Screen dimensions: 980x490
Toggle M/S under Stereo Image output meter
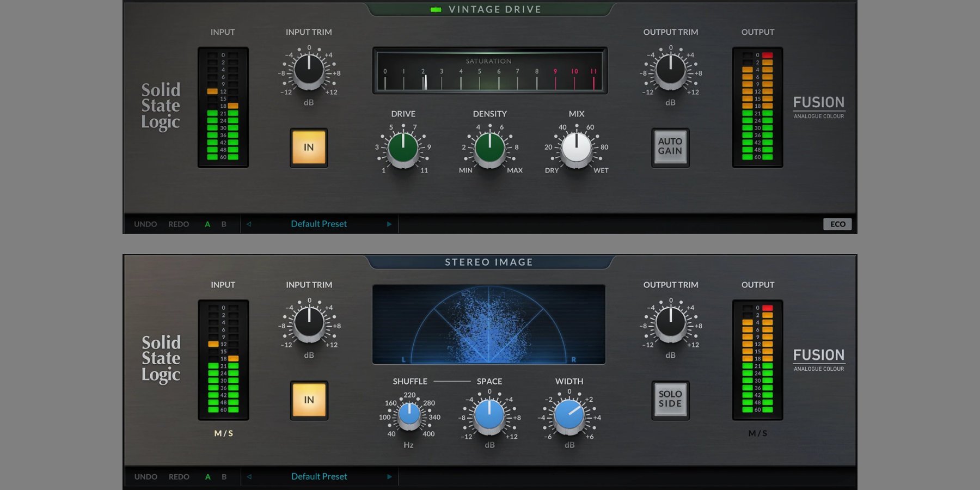click(757, 433)
